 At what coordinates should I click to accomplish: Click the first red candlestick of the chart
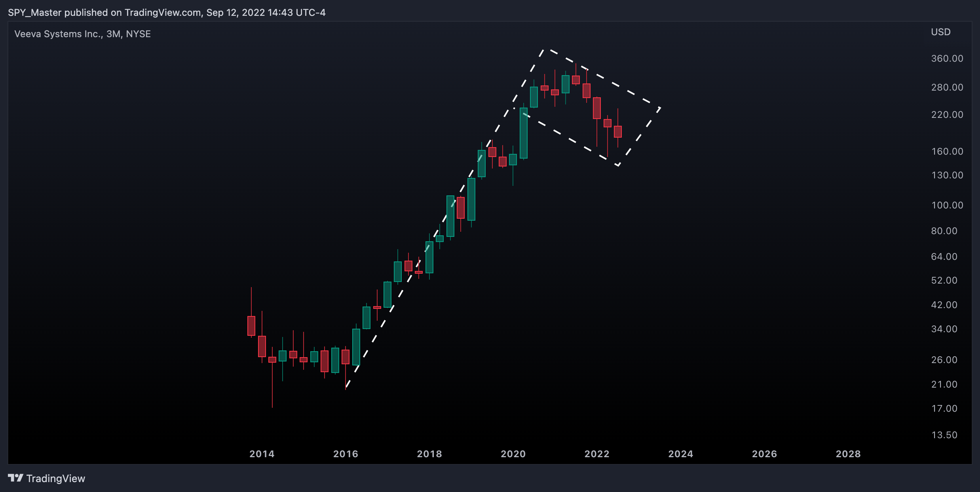251,326
